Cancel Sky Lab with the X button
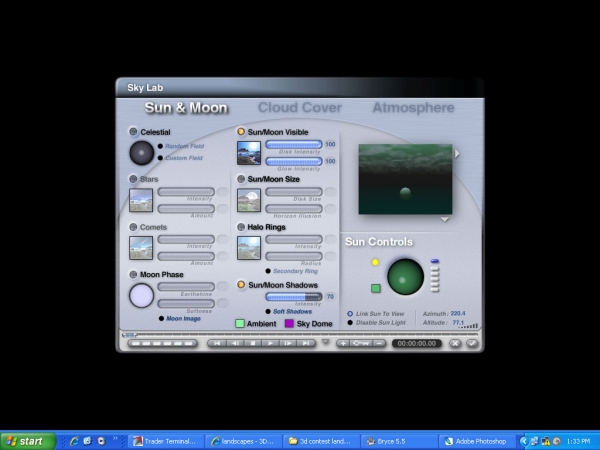 tap(455, 343)
